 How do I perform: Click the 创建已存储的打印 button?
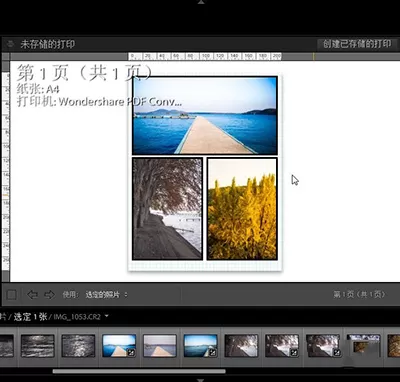click(x=357, y=44)
